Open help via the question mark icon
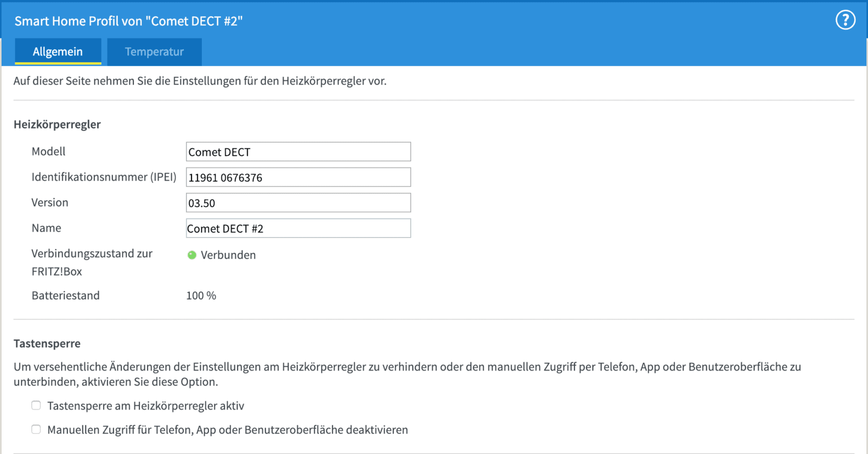This screenshot has height=454, width=868. point(845,20)
